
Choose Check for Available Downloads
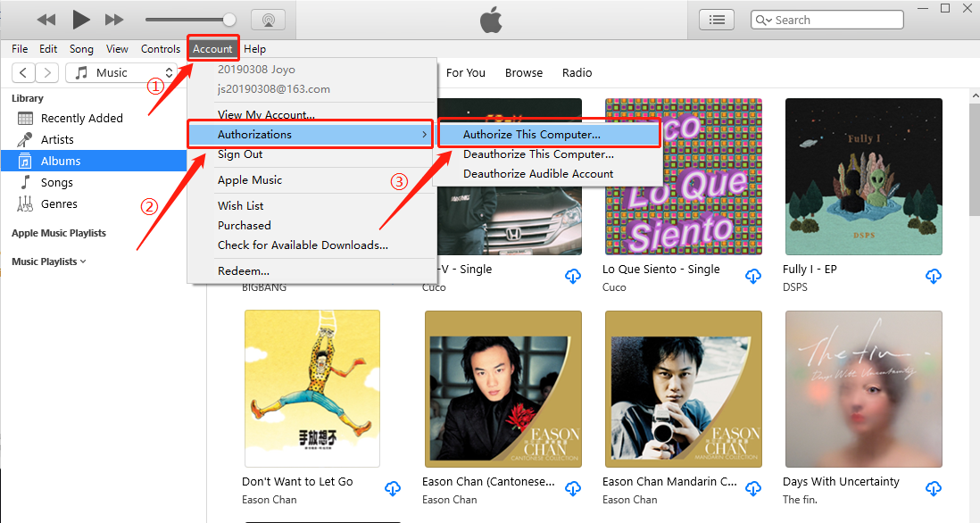point(311,245)
